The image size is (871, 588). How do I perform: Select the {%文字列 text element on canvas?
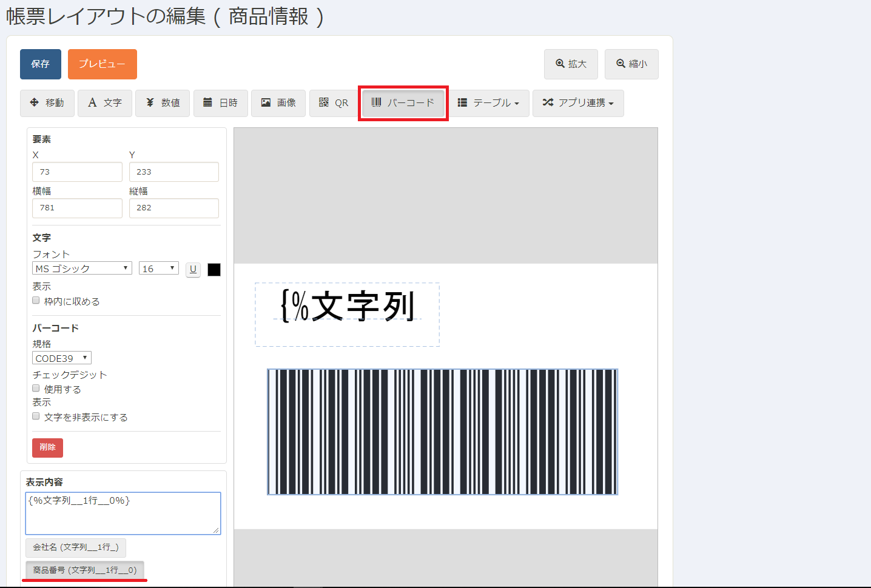pyautogui.click(x=348, y=315)
